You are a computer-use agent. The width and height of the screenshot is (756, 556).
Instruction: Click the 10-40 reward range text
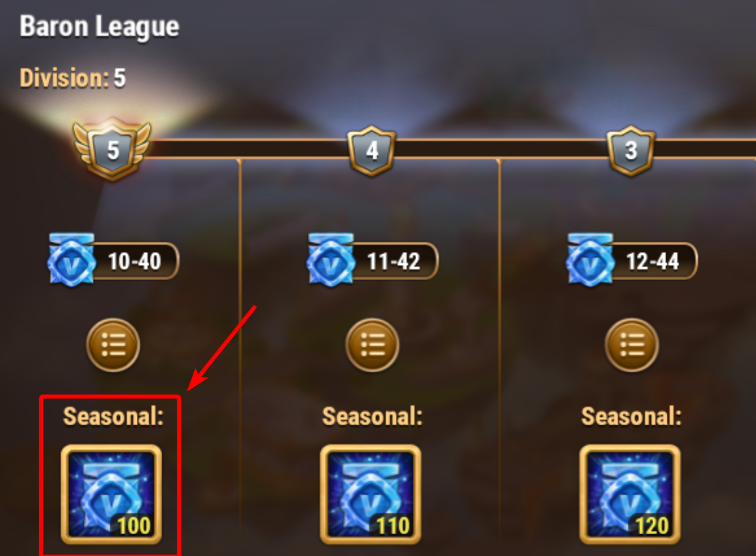(x=134, y=262)
